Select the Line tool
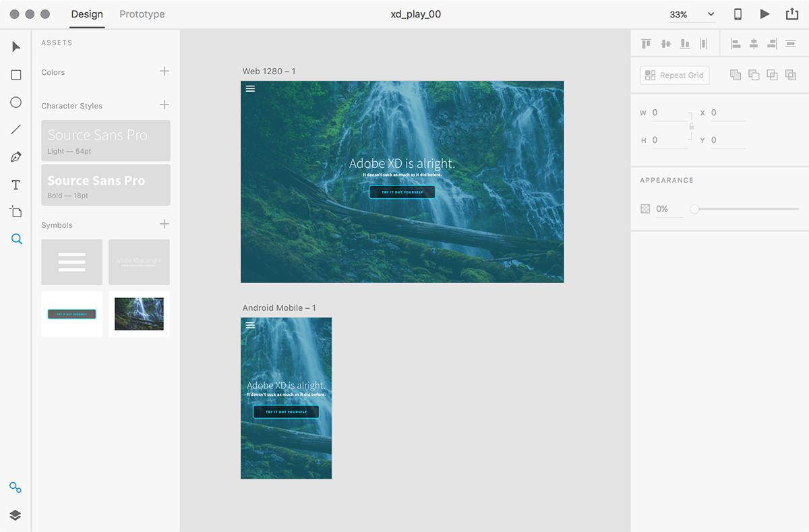Image resolution: width=809 pixels, height=532 pixels. (16, 129)
